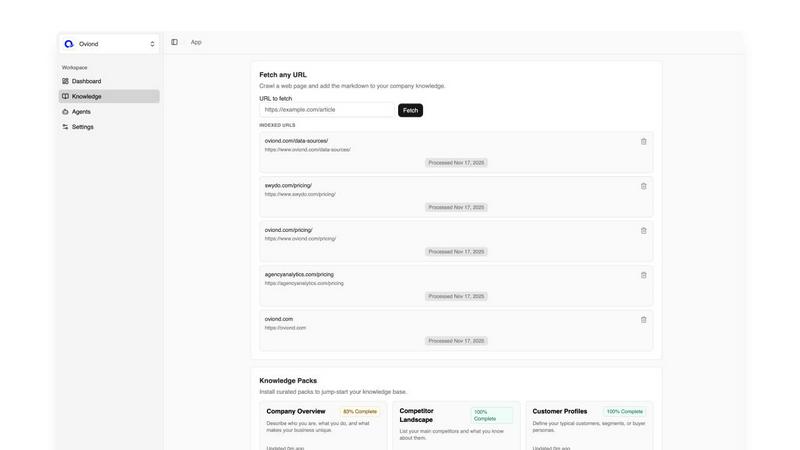Image resolution: width=800 pixels, height=450 pixels.
Task: Click Competitor Landscape 100% Complete badge
Action: click(491, 415)
